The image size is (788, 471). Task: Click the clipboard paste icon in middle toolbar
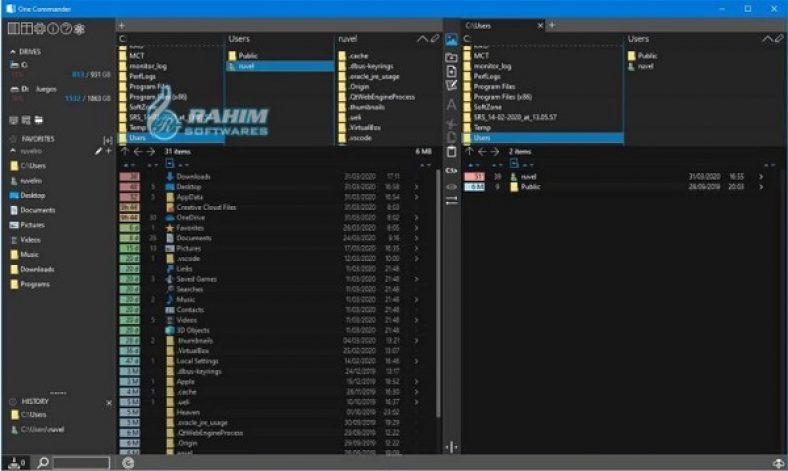pyautogui.click(x=451, y=151)
